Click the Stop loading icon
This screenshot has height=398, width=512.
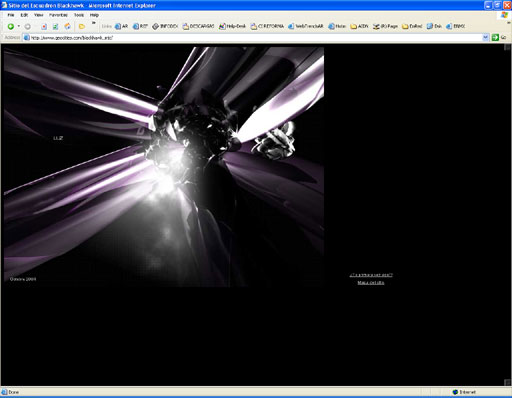[x=44, y=26]
